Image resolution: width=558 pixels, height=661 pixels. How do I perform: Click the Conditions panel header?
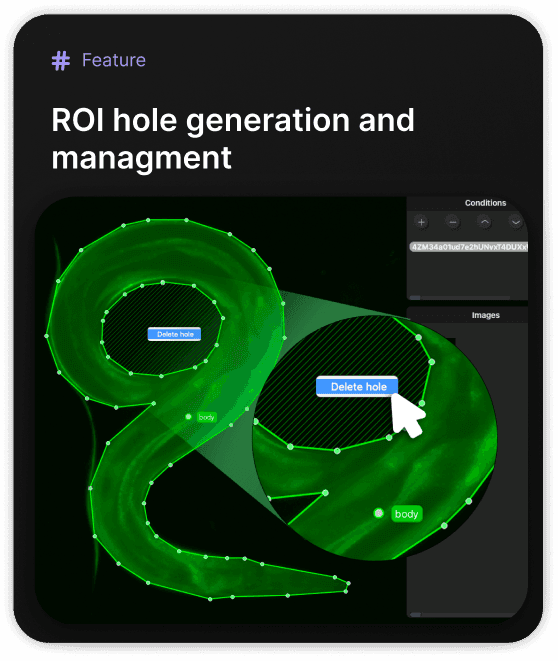(486, 203)
